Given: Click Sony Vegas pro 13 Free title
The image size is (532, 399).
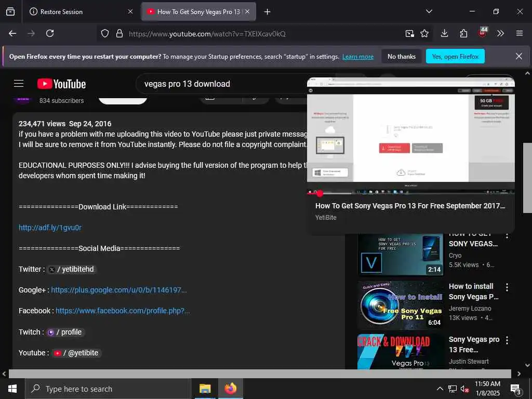Looking at the screenshot, I should pos(474,344).
